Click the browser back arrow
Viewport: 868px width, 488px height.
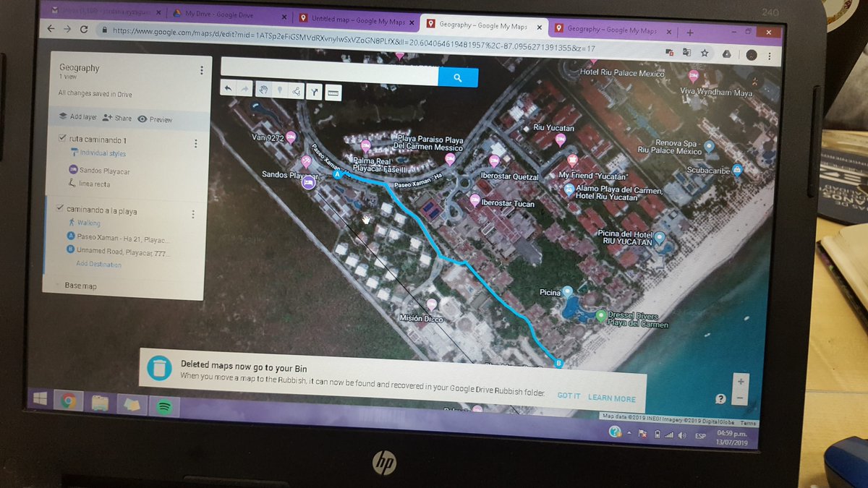click(51, 28)
